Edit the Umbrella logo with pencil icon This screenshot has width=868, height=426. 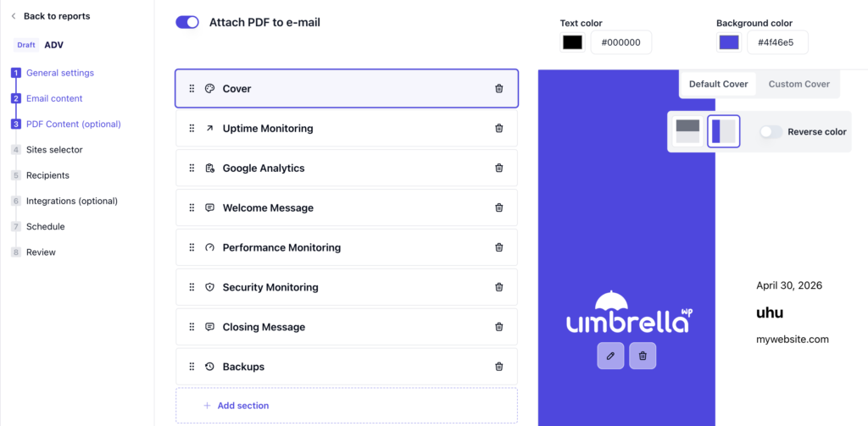coord(610,356)
